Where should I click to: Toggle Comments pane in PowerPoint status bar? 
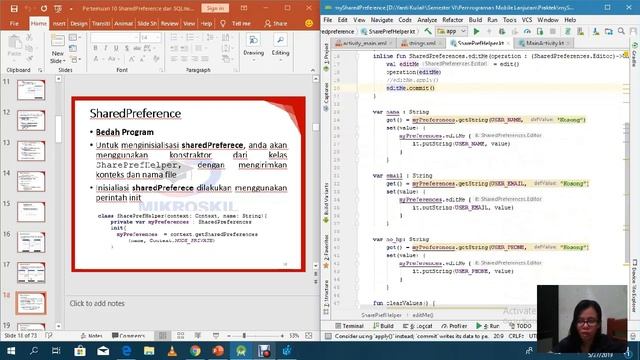(129, 336)
